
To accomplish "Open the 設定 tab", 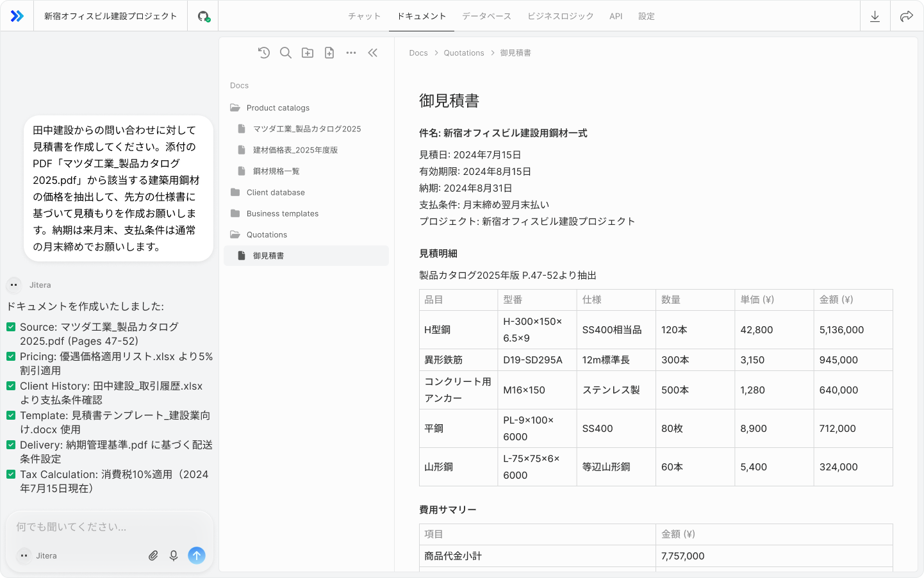I will click(647, 16).
